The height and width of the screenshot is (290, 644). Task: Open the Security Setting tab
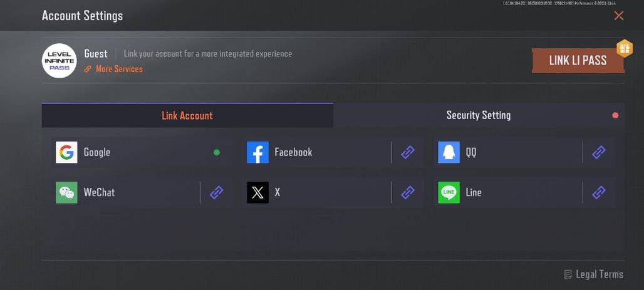coord(479,115)
